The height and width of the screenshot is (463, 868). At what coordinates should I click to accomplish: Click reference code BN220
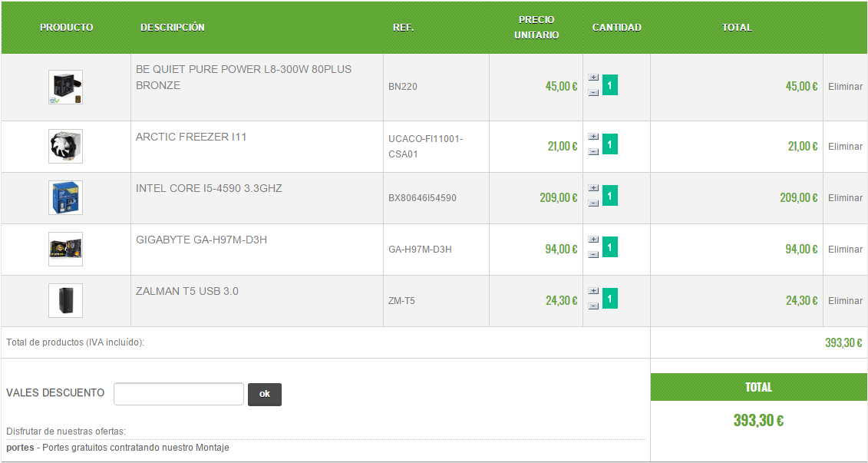pyautogui.click(x=403, y=87)
